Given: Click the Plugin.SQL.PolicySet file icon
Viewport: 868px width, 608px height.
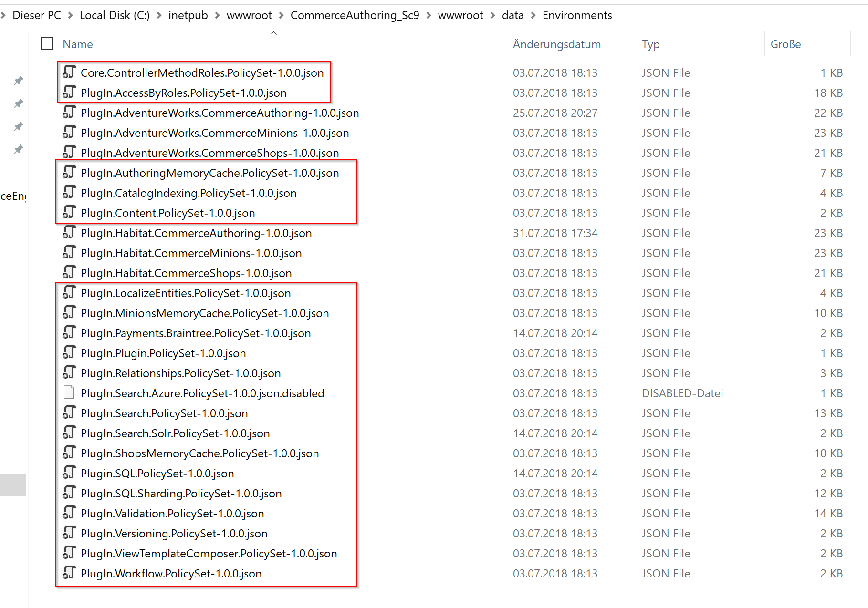Looking at the screenshot, I should pos(69,473).
